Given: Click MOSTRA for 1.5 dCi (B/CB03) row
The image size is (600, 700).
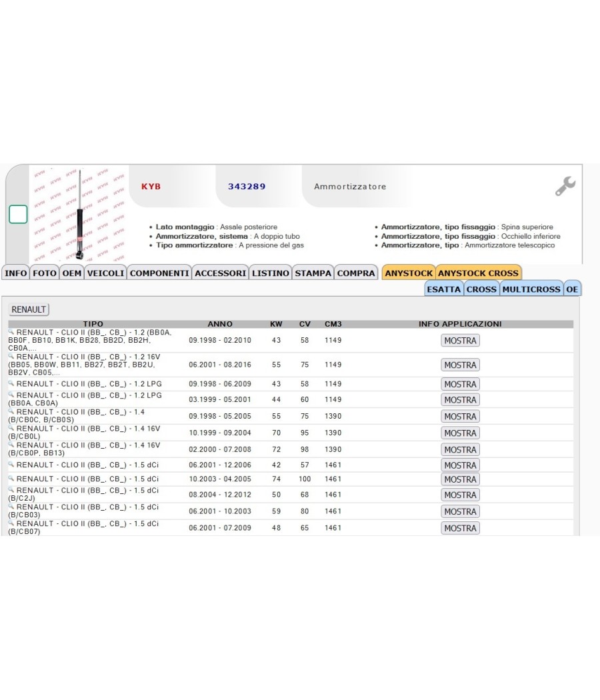Looking at the screenshot, I should pos(460,511).
